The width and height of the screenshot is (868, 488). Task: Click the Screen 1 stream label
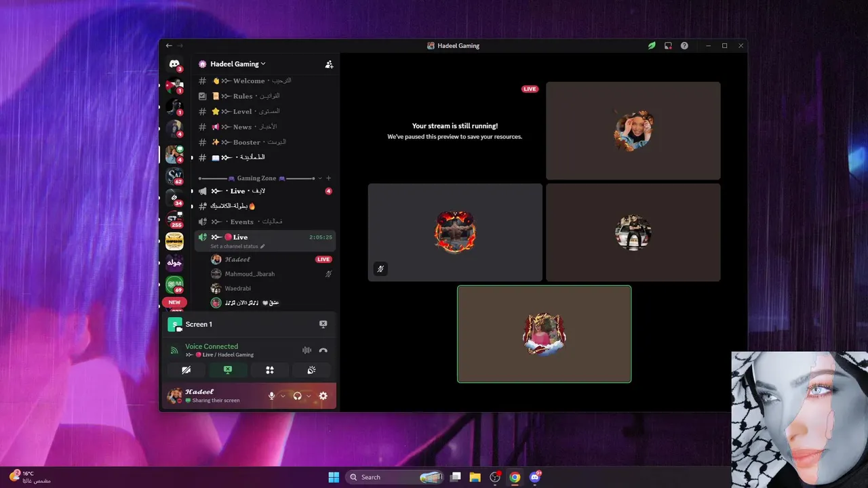(199, 325)
